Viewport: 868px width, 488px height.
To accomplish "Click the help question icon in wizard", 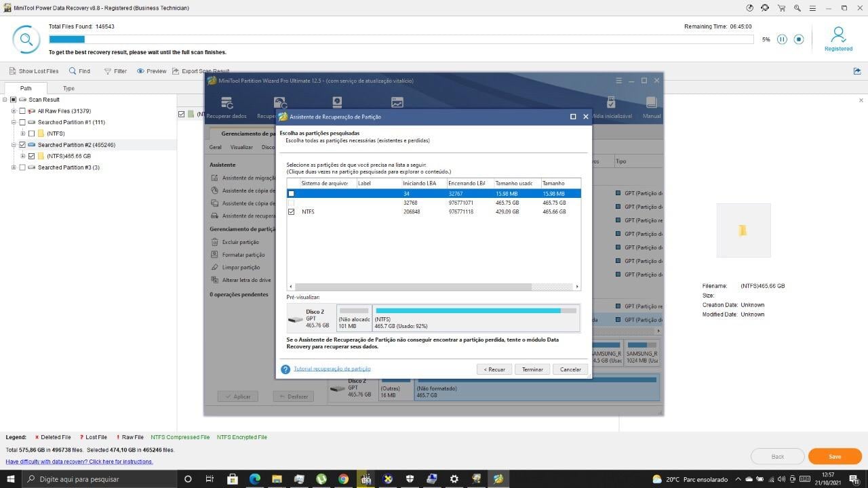I will (x=285, y=369).
